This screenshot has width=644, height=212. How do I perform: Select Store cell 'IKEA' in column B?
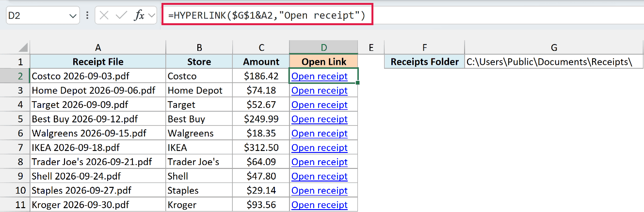pos(199,148)
